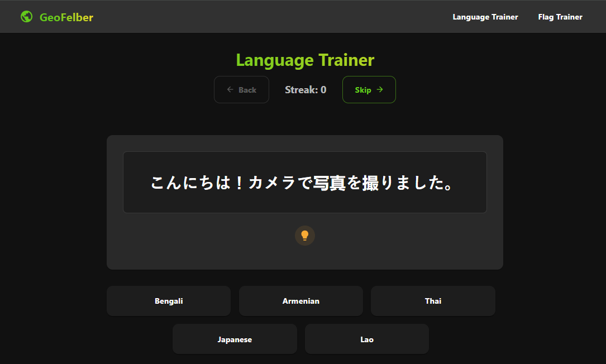Choose Armenian as the answer
The image size is (606, 364).
tap(301, 301)
